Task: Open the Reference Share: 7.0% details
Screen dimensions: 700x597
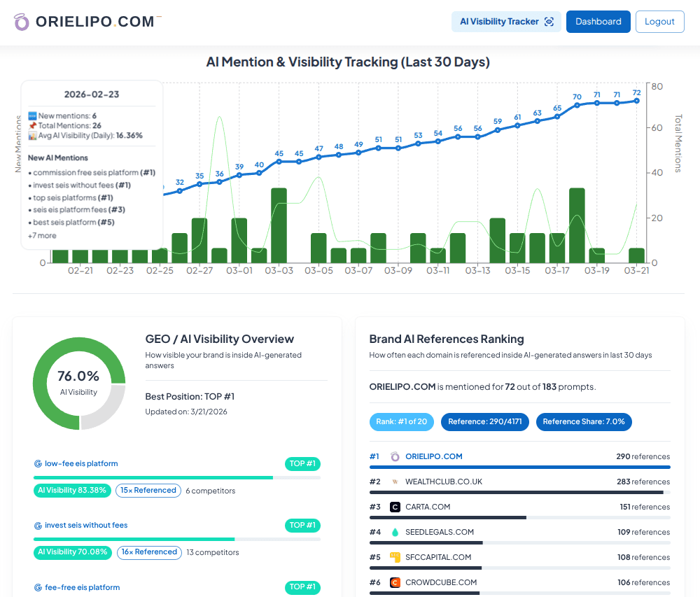Action: pos(584,421)
